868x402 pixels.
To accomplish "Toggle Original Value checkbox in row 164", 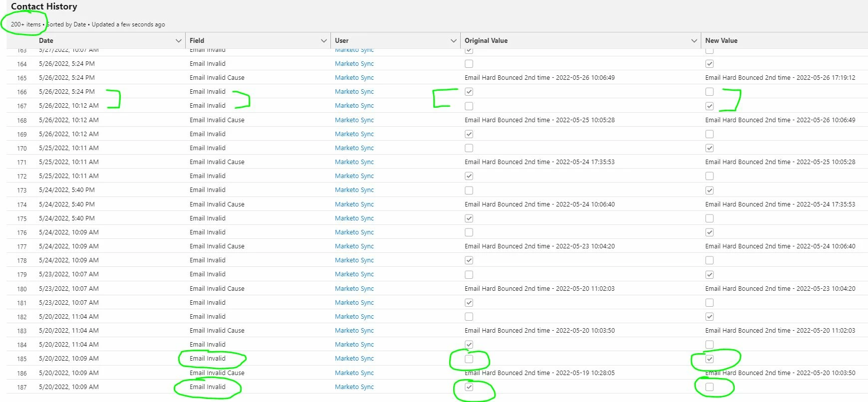I will tap(469, 64).
